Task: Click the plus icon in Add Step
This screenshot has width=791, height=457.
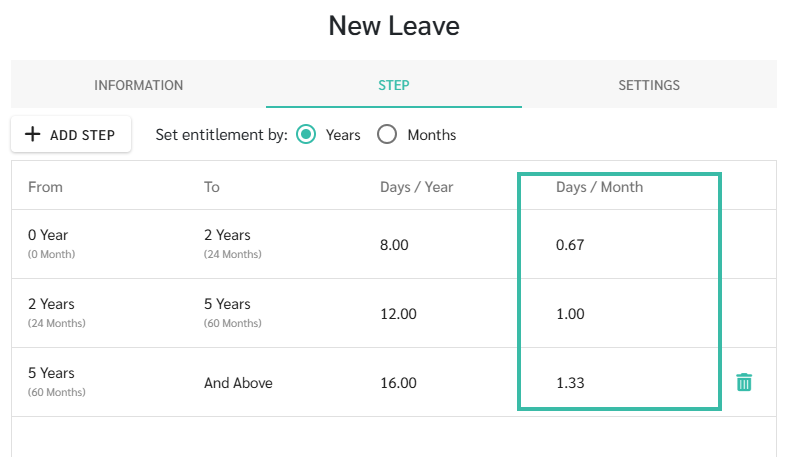Action: click(x=32, y=134)
